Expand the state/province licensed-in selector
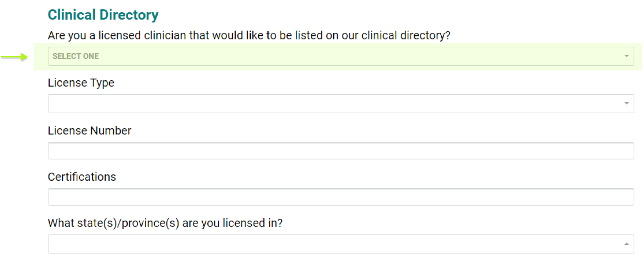Viewport: 644px width, 261px height. pyautogui.click(x=340, y=244)
